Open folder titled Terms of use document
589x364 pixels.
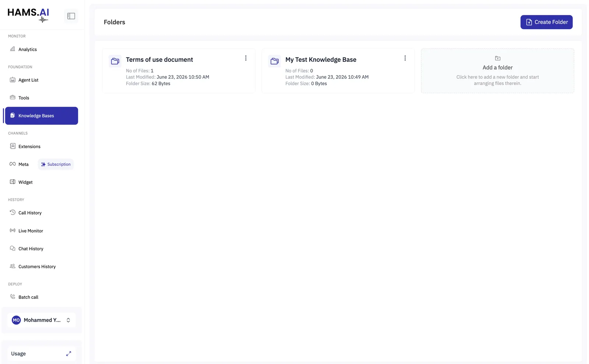coord(159,60)
